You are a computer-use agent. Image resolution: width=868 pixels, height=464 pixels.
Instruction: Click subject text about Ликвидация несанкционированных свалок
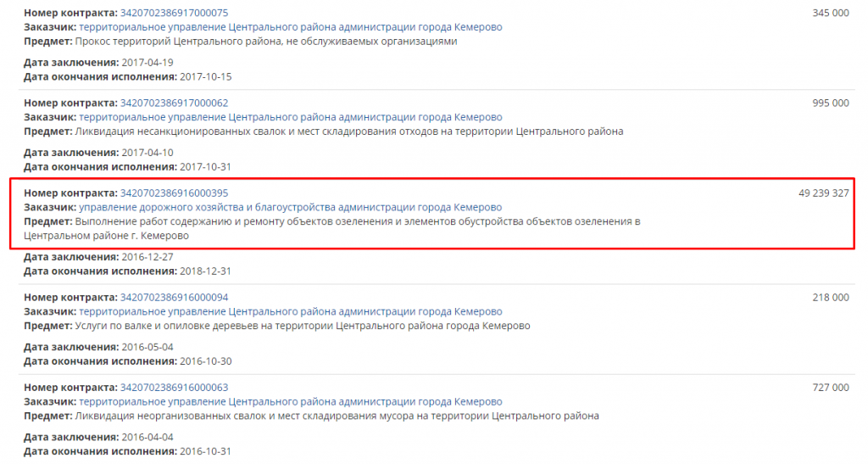click(x=348, y=131)
